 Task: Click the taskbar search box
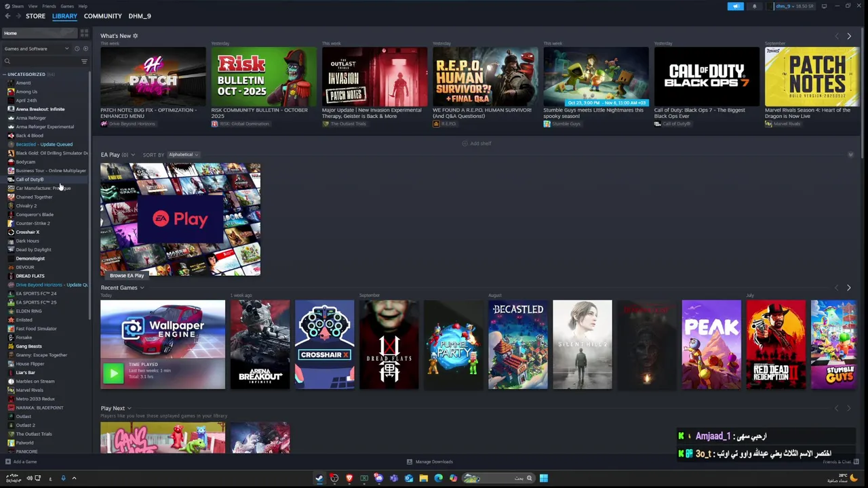coord(498,478)
